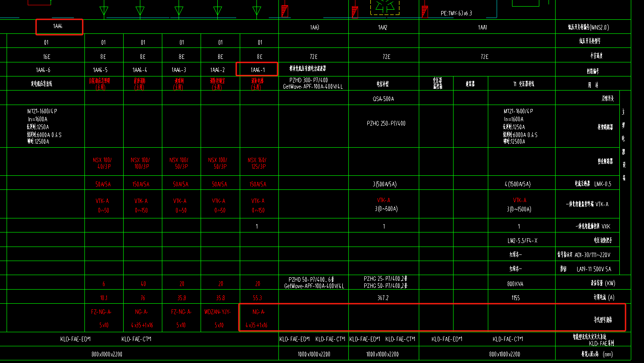Select the 1AA1 cabinet number label
The height and width of the screenshot is (363, 644).
click(483, 27)
